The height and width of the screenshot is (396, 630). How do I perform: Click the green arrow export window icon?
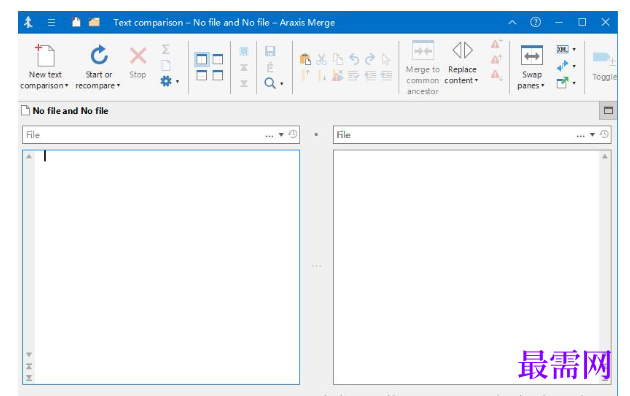tap(562, 83)
